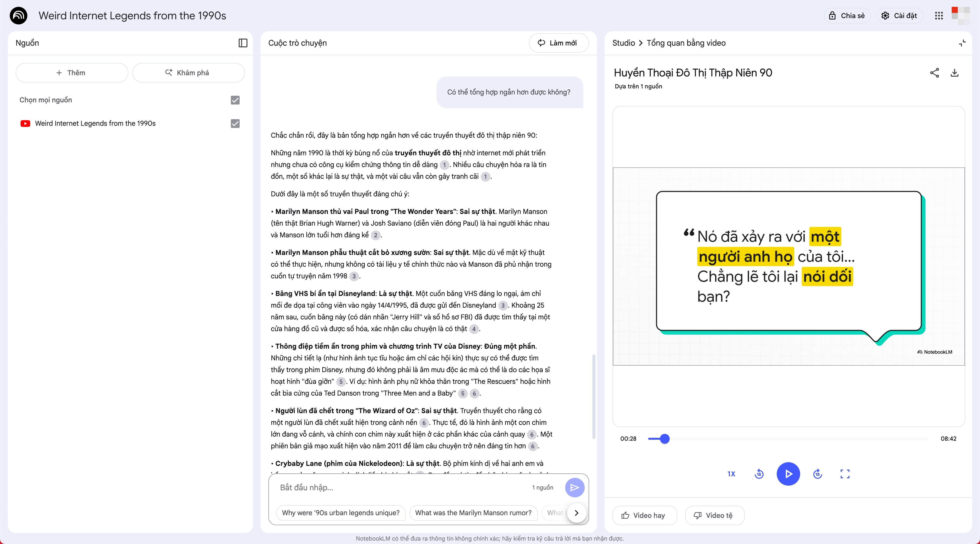Select suggestion 'Why were '90s urban legends unique?'
Image resolution: width=980 pixels, height=544 pixels.
340,513
